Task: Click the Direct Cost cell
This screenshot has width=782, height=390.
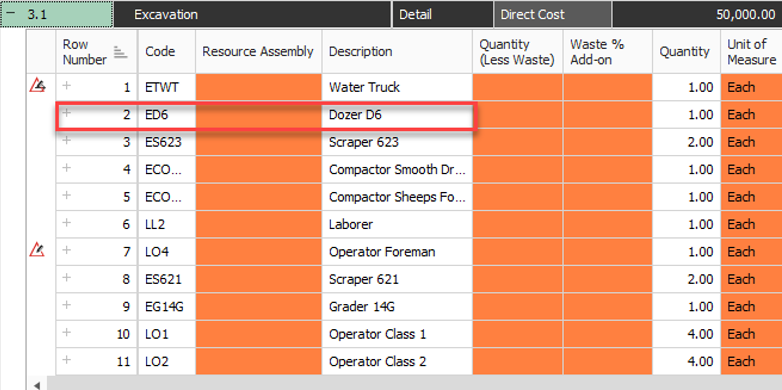Action: point(553,14)
